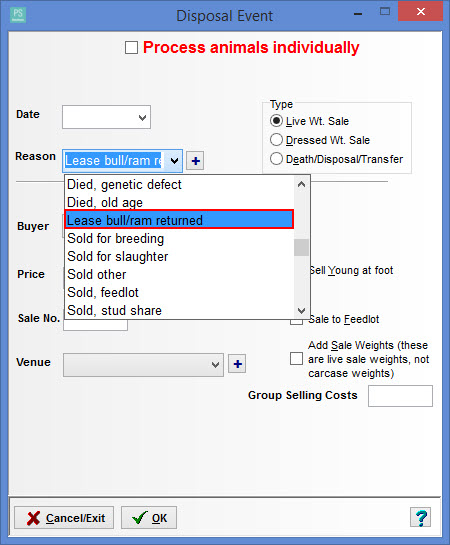Expand the Venue dropdown
This screenshot has height=545, width=450.
click(215, 365)
